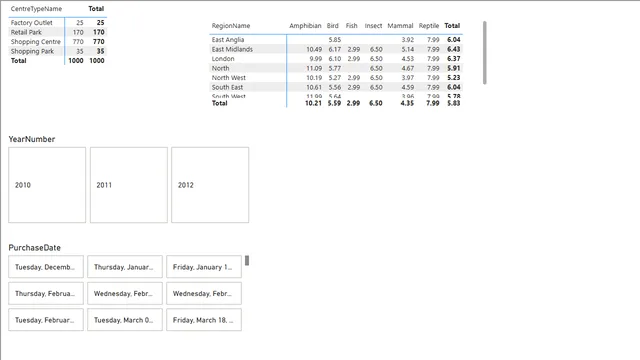This screenshot has height=360, width=640.
Task: Click the PurchaseDate slicer title
Action: [x=35, y=248]
